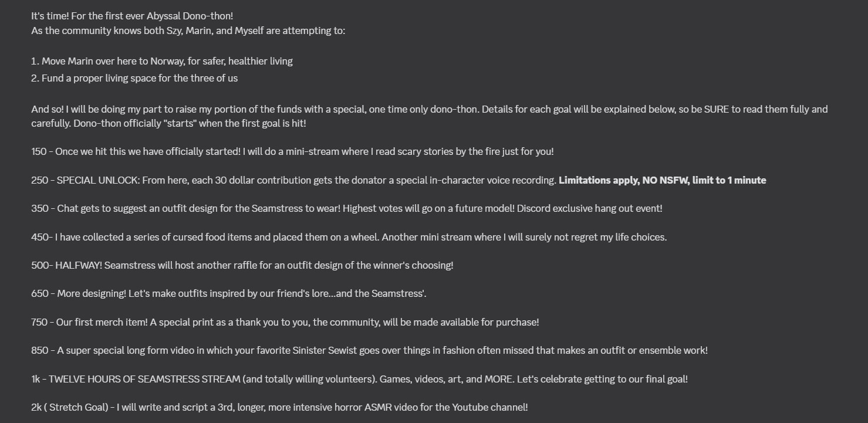Click the 150 goal about scary stories mini-stream

coord(292,151)
